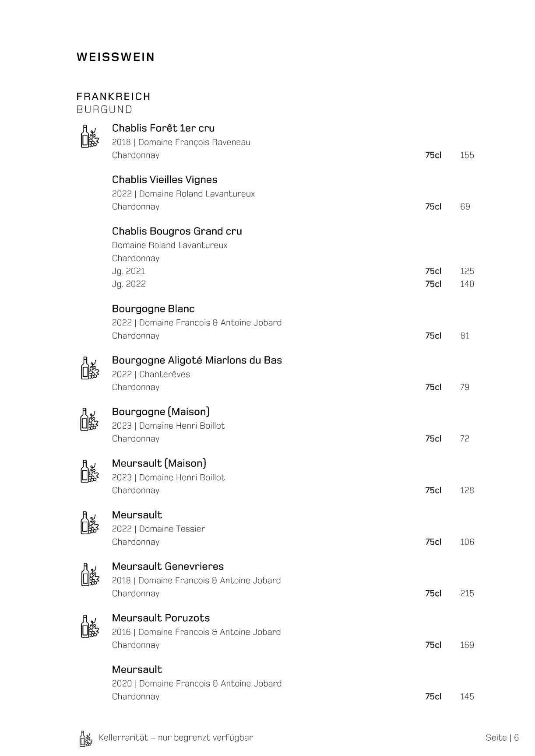Click the rarity icon beside Meursault Domaine Tessier
Viewport: 535px width, 756px height.
coord(90,523)
